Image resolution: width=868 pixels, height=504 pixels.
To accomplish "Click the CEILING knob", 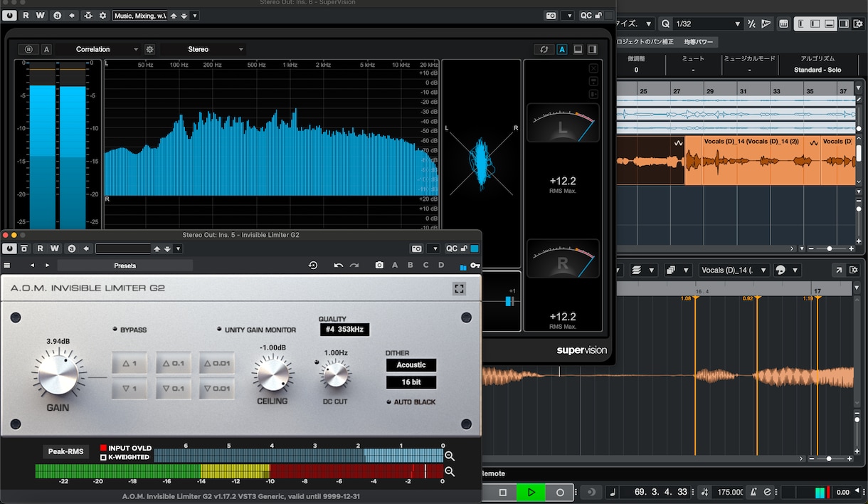I will pos(272,374).
